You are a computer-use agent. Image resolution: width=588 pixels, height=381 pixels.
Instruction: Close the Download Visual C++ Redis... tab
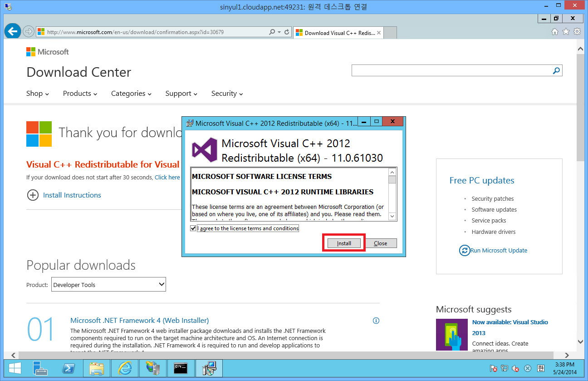[379, 33]
